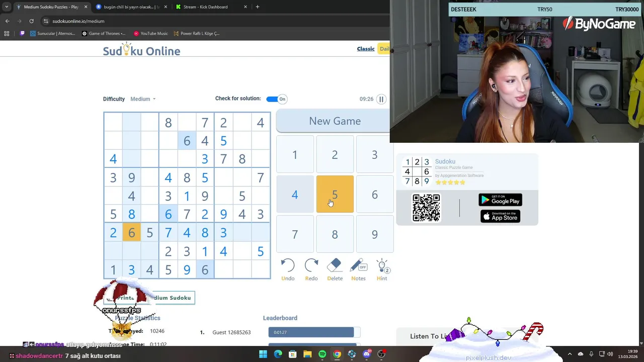Image resolution: width=644 pixels, height=362 pixels.
Task: Open Discord from the taskbar
Action: tap(367, 354)
